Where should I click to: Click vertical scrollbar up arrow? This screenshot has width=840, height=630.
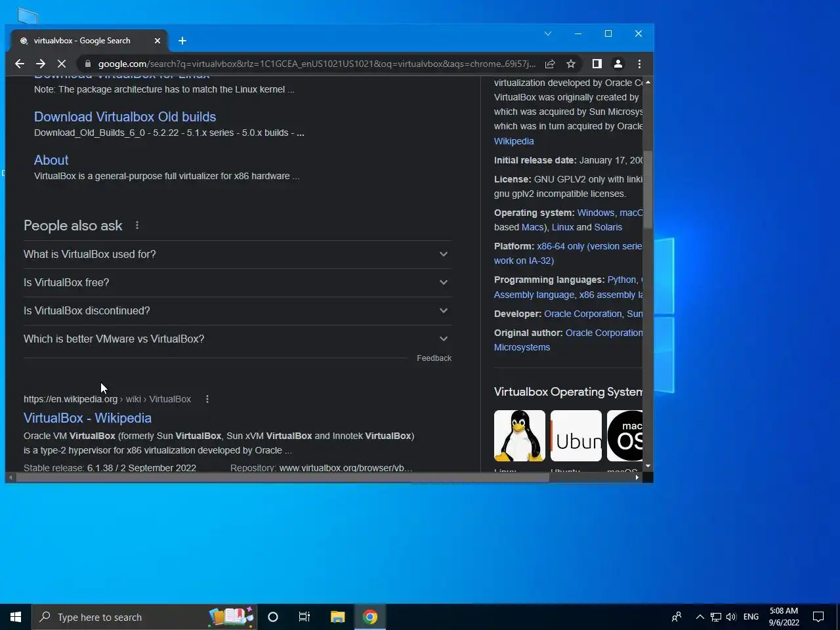pyautogui.click(x=648, y=83)
